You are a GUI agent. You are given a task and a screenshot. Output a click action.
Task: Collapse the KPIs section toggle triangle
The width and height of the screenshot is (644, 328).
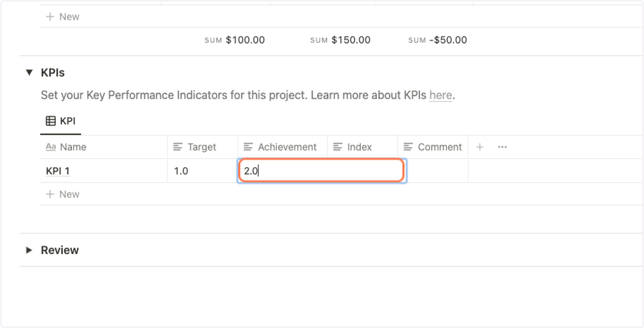point(30,72)
